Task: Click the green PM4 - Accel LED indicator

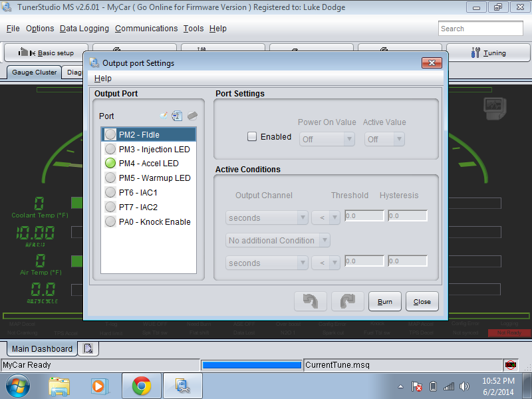Action: [x=110, y=163]
